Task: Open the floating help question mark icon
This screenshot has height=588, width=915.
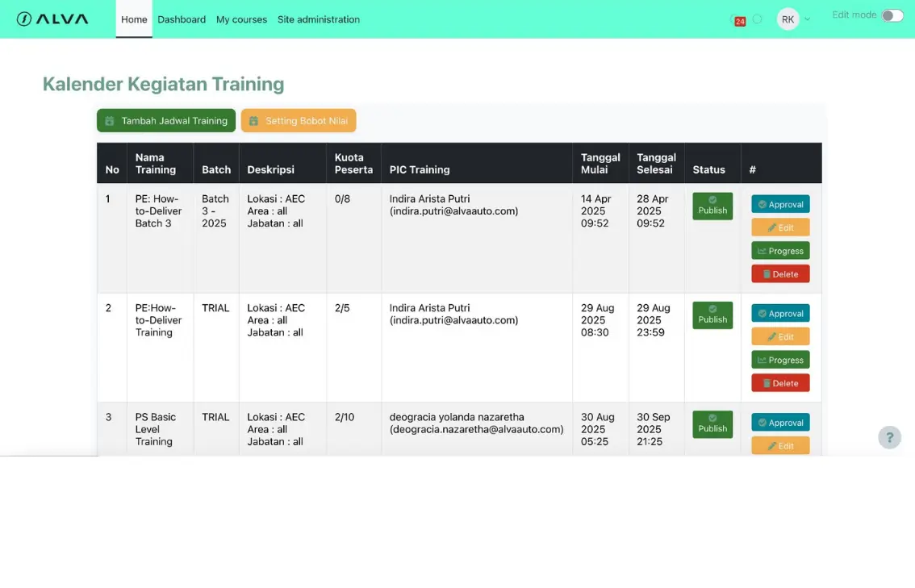Action: click(889, 437)
